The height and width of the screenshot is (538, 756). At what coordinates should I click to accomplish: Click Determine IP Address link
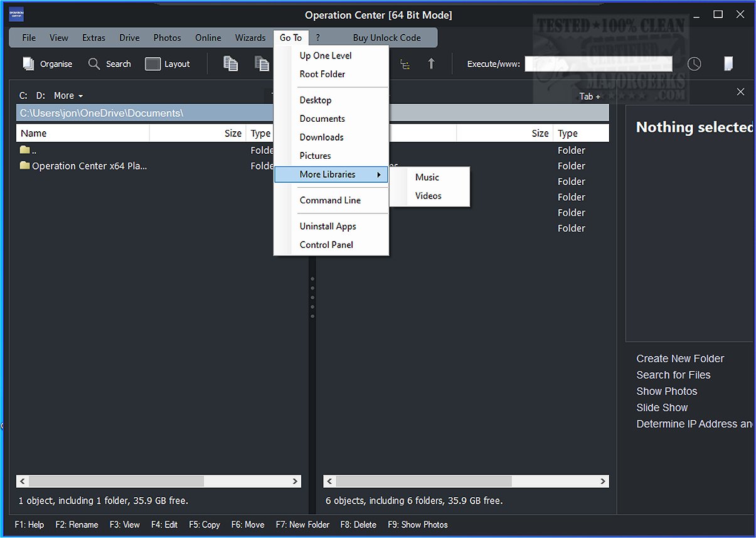click(x=695, y=424)
